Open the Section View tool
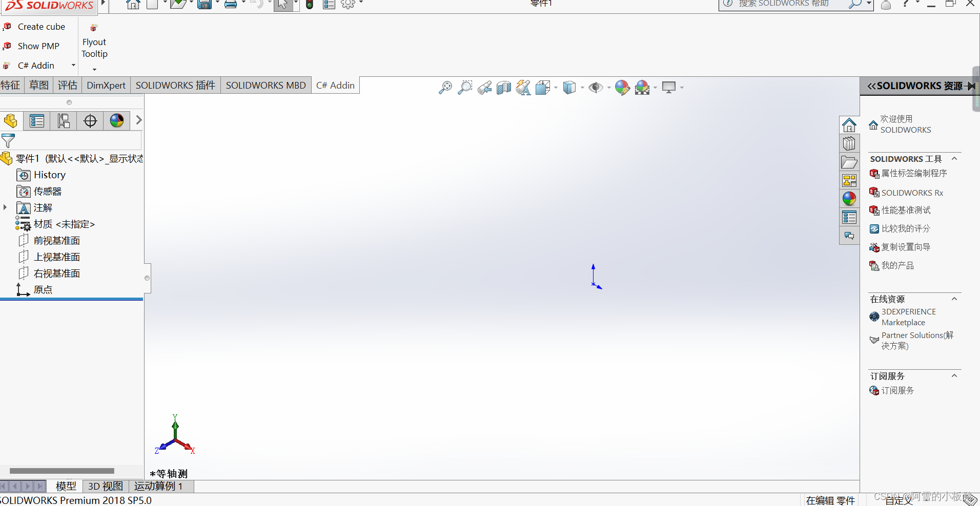The height and width of the screenshot is (506, 980). (x=504, y=87)
